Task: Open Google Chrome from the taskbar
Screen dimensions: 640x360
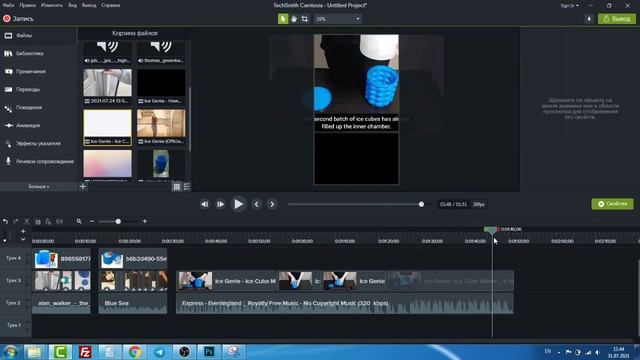Action: 134,352
